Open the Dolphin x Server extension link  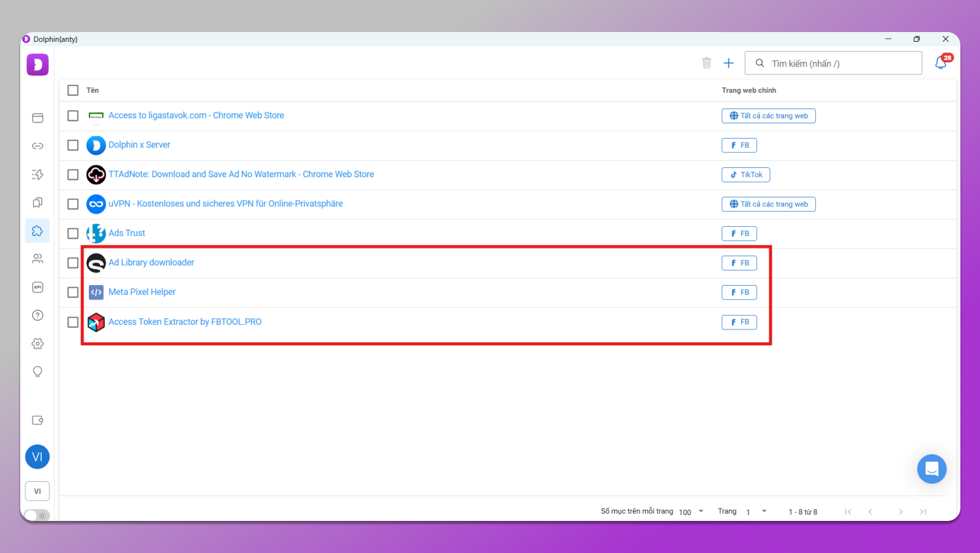(x=139, y=144)
